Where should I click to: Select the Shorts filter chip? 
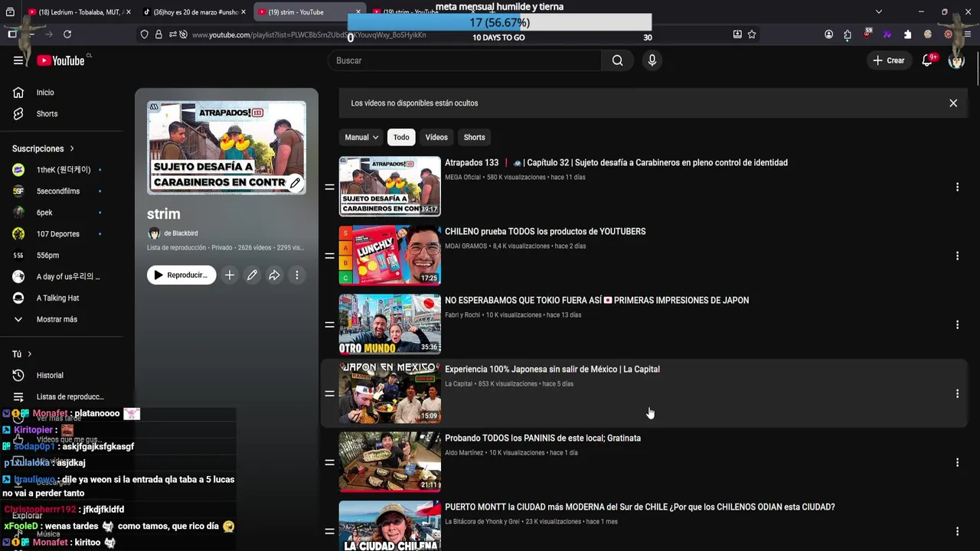474,138
